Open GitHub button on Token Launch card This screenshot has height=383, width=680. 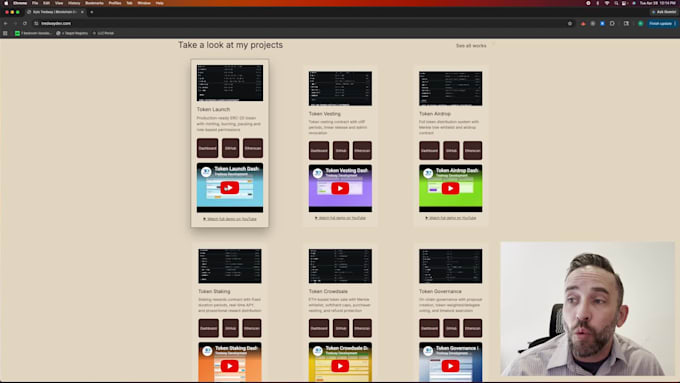[230, 148]
